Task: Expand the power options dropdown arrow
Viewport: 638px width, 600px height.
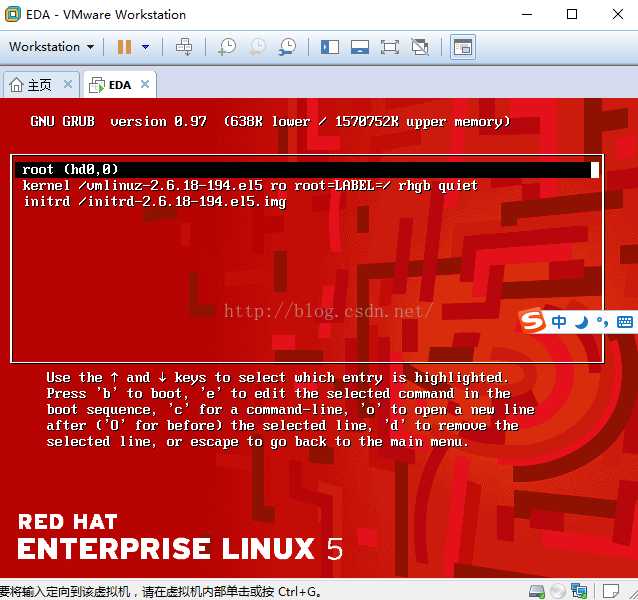Action: tap(145, 47)
